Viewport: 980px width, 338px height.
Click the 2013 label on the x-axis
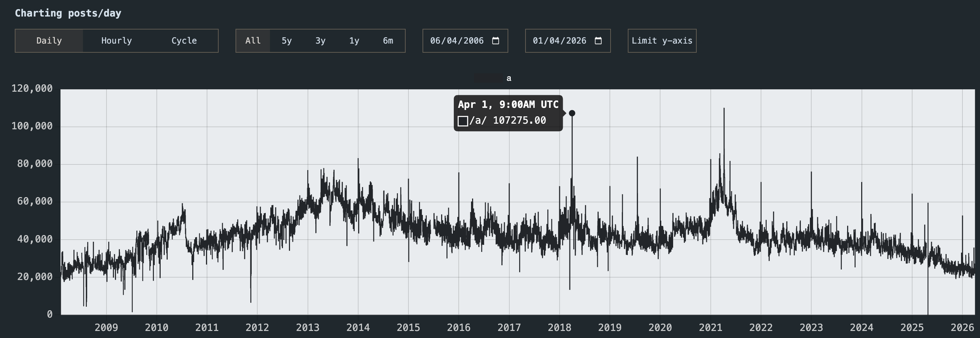point(308,328)
